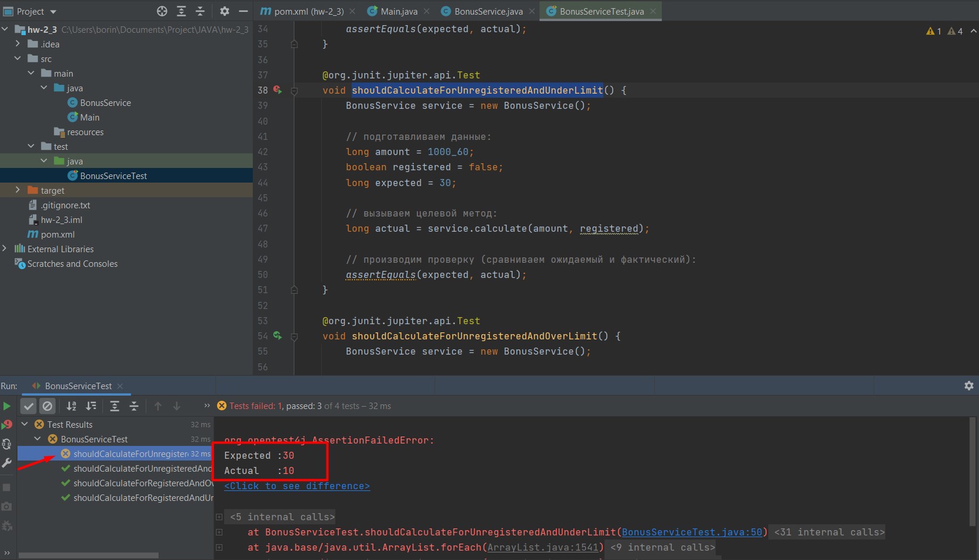The height and width of the screenshot is (560, 979).
Task: Click run test gutter icon on line 38
Action: [x=277, y=90]
